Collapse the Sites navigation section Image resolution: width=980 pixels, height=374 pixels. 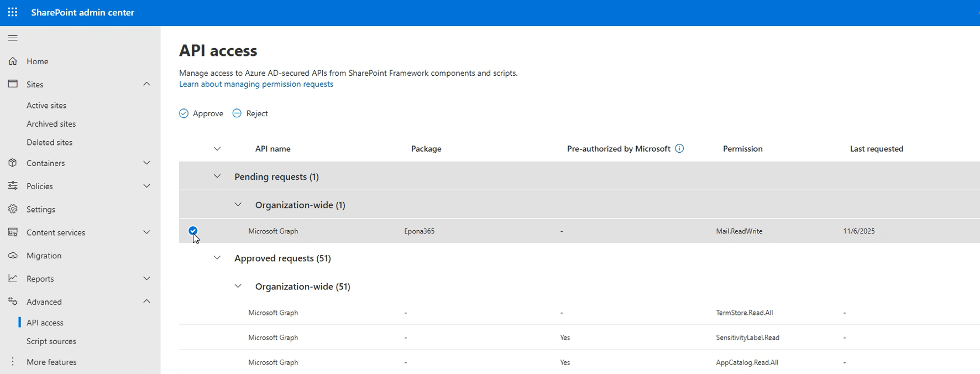pyautogui.click(x=146, y=84)
